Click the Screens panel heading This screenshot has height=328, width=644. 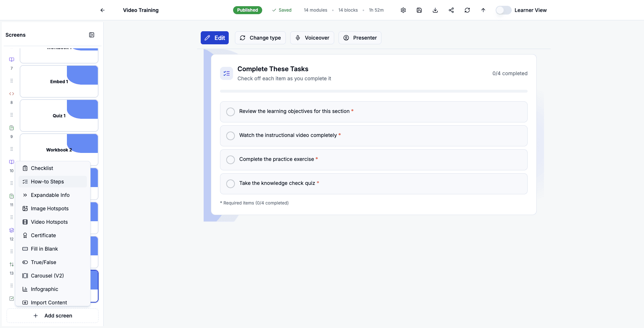pyautogui.click(x=16, y=35)
